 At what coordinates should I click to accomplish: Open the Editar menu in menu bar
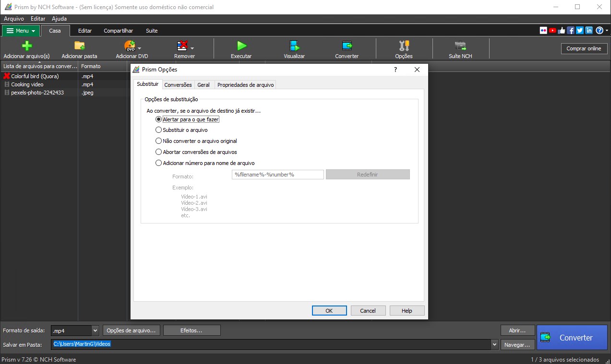click(38, 19)
